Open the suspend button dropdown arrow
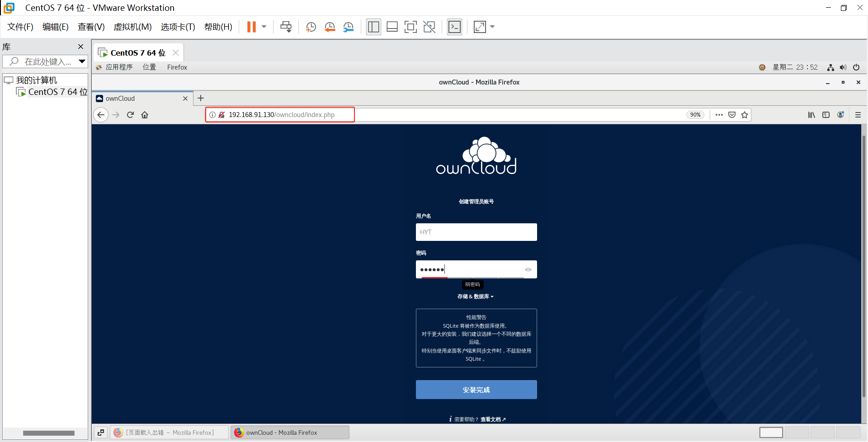The height and width of the screenshot is (442, 868). tap(264, 27)
